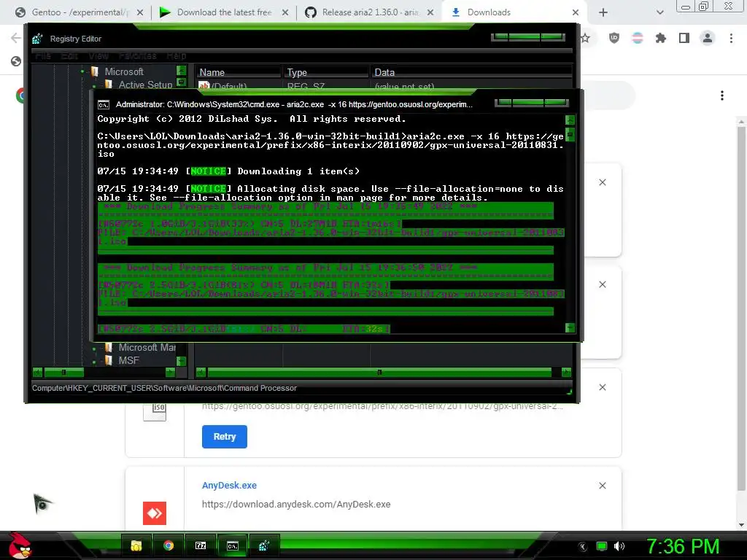747x560 pixels.
Task: Close the Release aria2 1.36.0 tab
Action: (x=430, y=13)
